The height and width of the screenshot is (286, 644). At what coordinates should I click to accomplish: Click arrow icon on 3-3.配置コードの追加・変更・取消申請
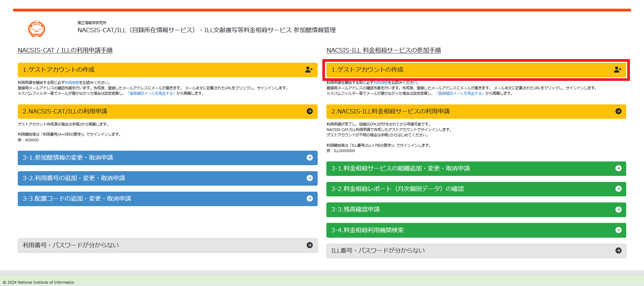(310, 198)
